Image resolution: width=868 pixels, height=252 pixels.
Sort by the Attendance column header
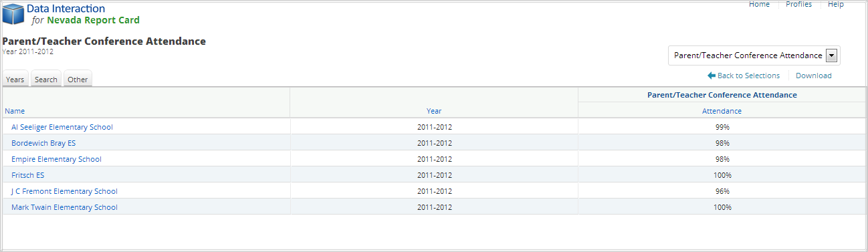722,111
